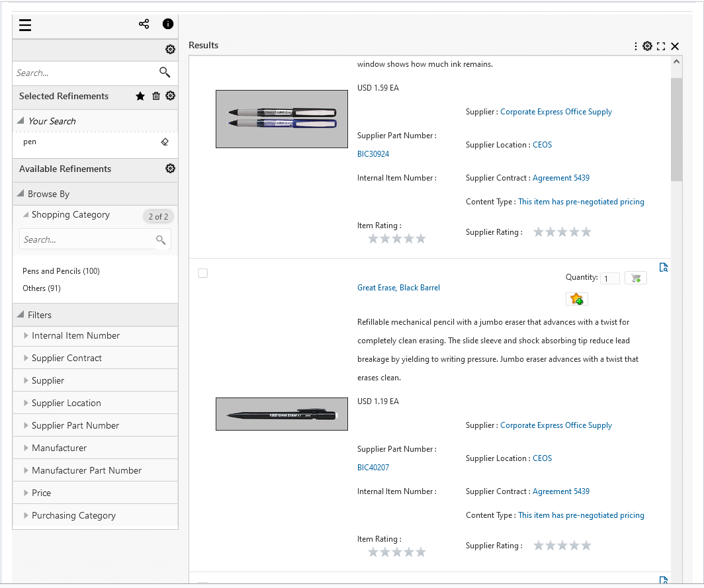The width and height of the screenshot is (704, 588).
Task: Add Great Erase item to cart
Action: pyautogui.click(x=636, y=278)
